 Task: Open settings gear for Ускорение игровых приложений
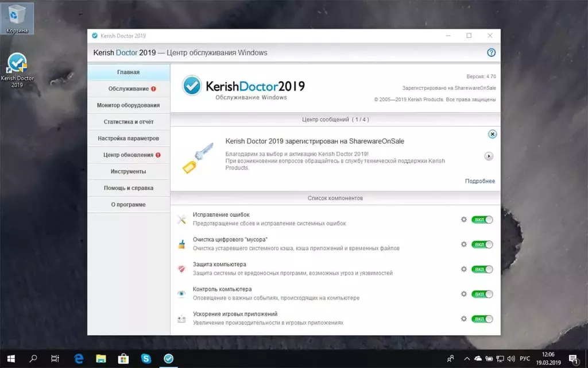[x=464, y=319]
